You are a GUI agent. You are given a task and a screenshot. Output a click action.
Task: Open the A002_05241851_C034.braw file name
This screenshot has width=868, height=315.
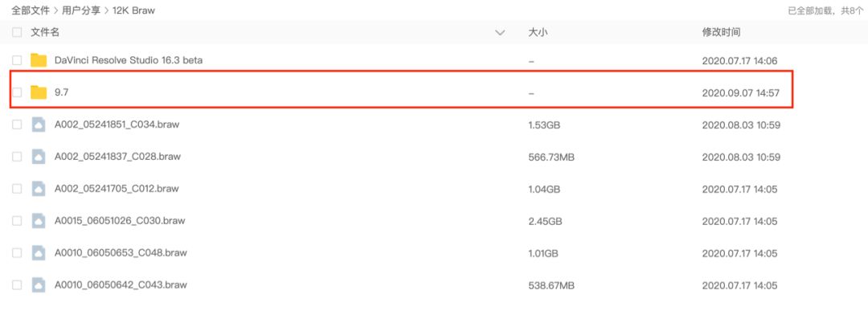[x=117, y=125]
